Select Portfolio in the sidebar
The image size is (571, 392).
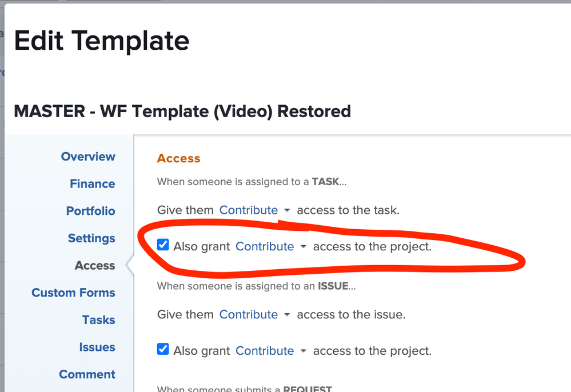click(90, 211)
